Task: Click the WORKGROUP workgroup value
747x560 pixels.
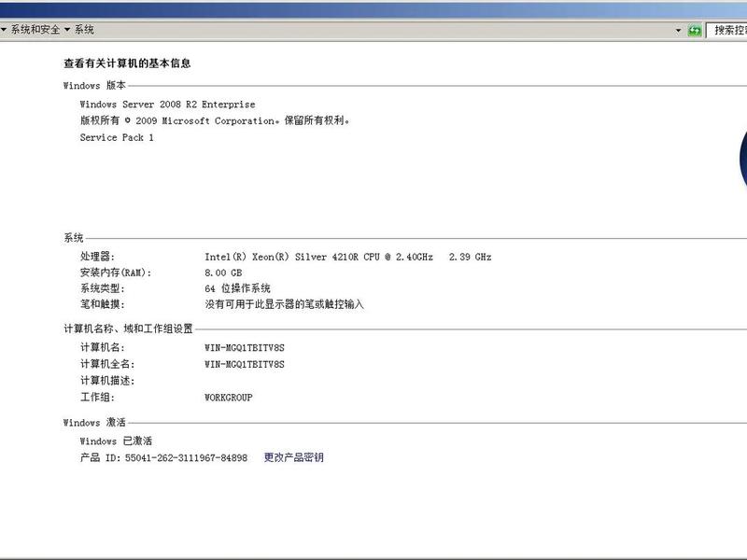Action: pos(228,398)
